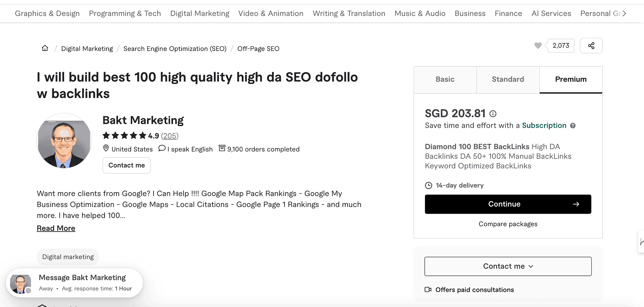Image resolution: width=644 pixels, height=307 pixels.
Task: Open the Programming & Tech menu
Action: [x=125, y=13]
